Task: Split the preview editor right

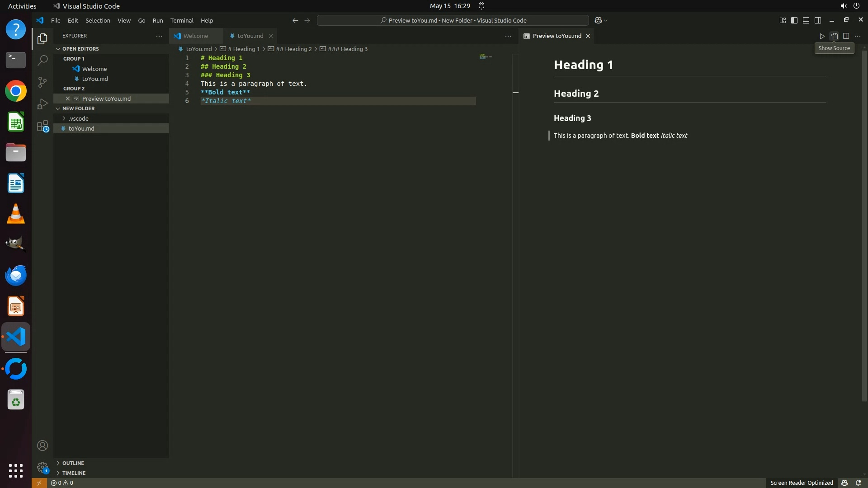Action: click(846, 36)
